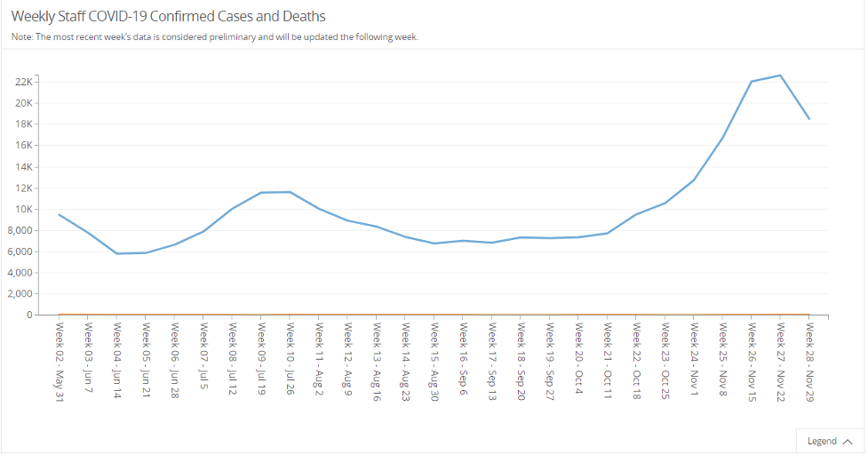
Task: Click the line's first data point above Week 02 - May 31
Action: pyautogui.click(x=60, y=214)
